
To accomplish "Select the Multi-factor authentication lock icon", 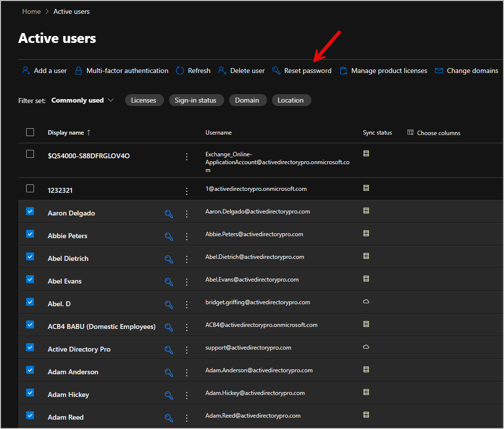I will tap(79, 71).
